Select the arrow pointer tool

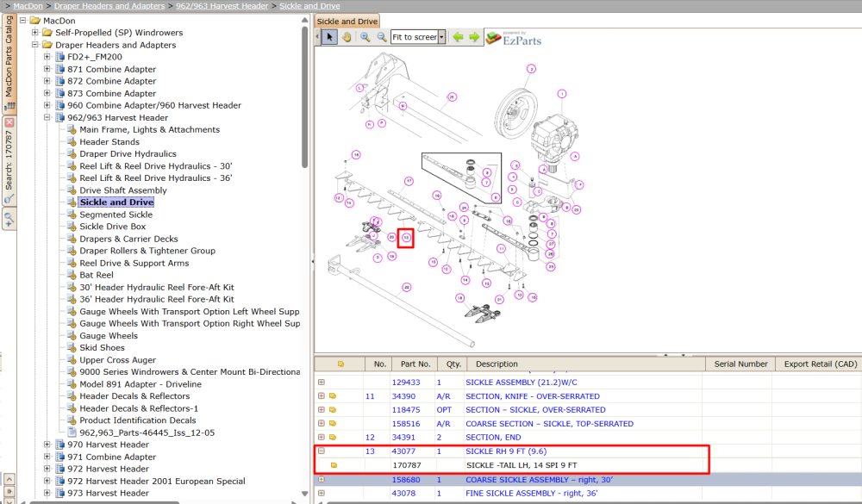pos(329,37)
